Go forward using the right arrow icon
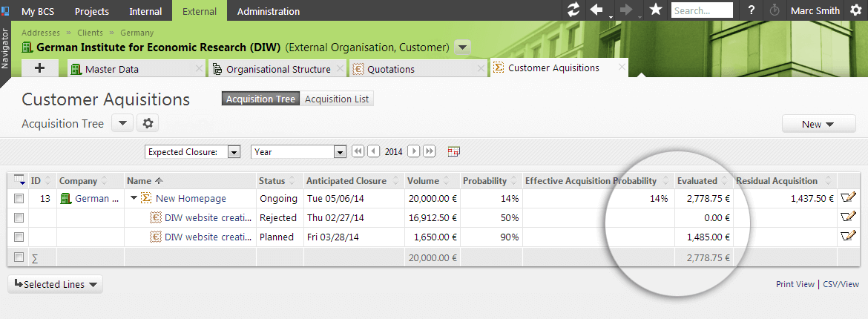The image size is (868, 319). tap(626, 10)
